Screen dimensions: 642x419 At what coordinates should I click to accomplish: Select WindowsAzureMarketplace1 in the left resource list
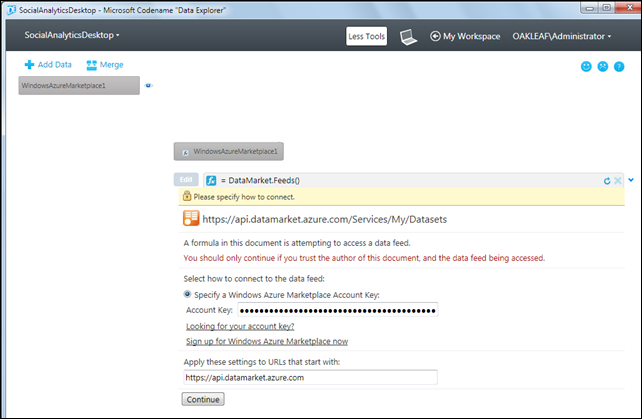point(79,86)
